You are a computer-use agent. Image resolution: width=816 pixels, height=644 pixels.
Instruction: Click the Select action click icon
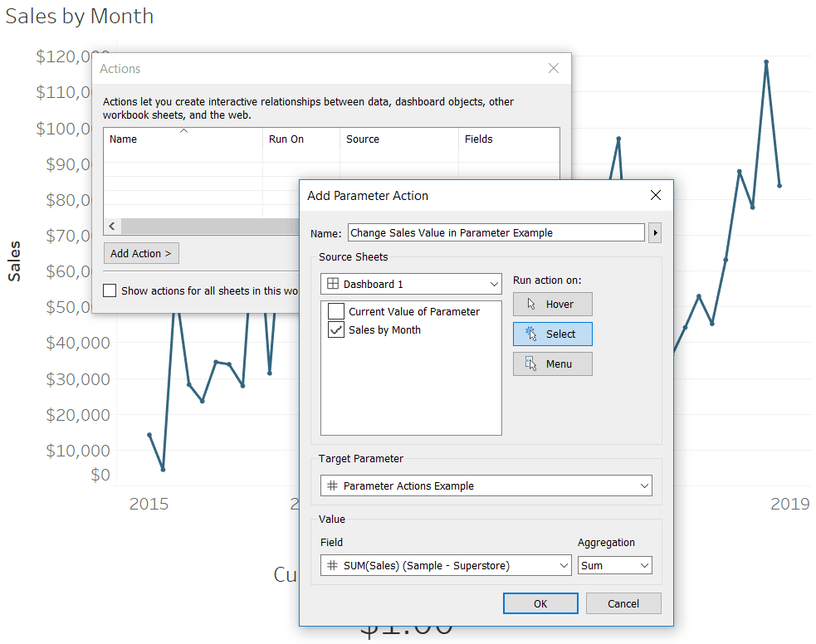coord(530,334)
